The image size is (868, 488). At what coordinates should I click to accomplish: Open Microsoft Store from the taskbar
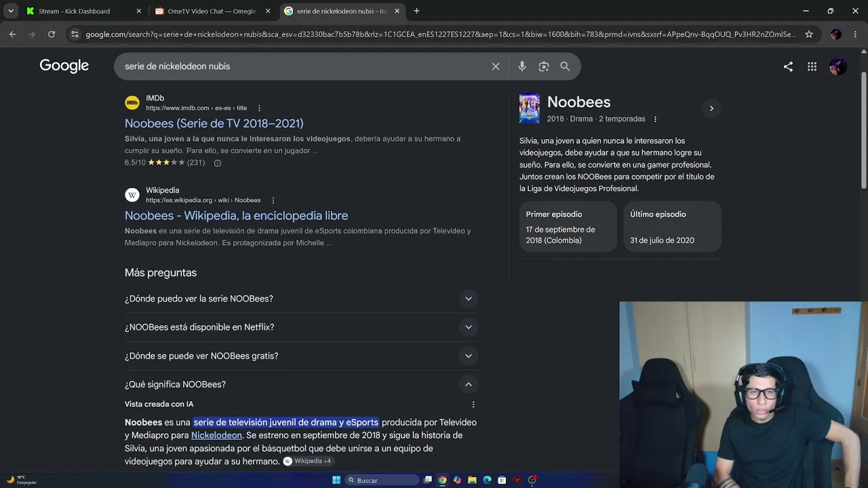tap(502, 480)
